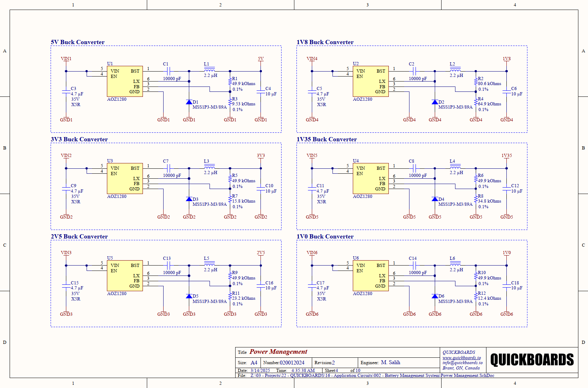The width and height of the screenshot is (588, 388).
Task: Pick the C7 capacitor symbol
Action: point(169,168)
